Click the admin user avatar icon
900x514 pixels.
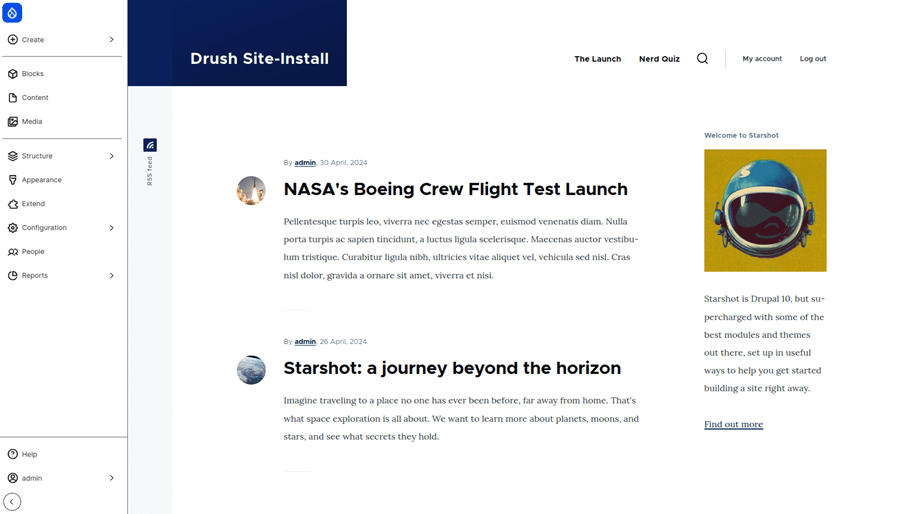click(13, 478)
